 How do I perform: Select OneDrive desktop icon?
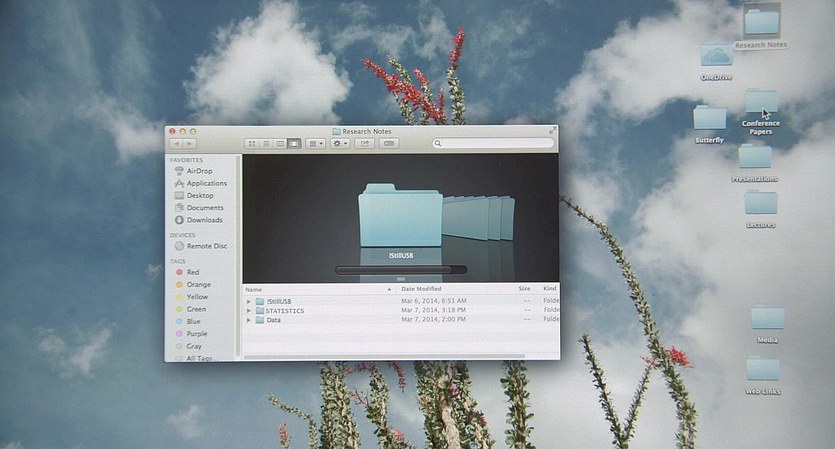pyautogui.click(x=716, y=62)
